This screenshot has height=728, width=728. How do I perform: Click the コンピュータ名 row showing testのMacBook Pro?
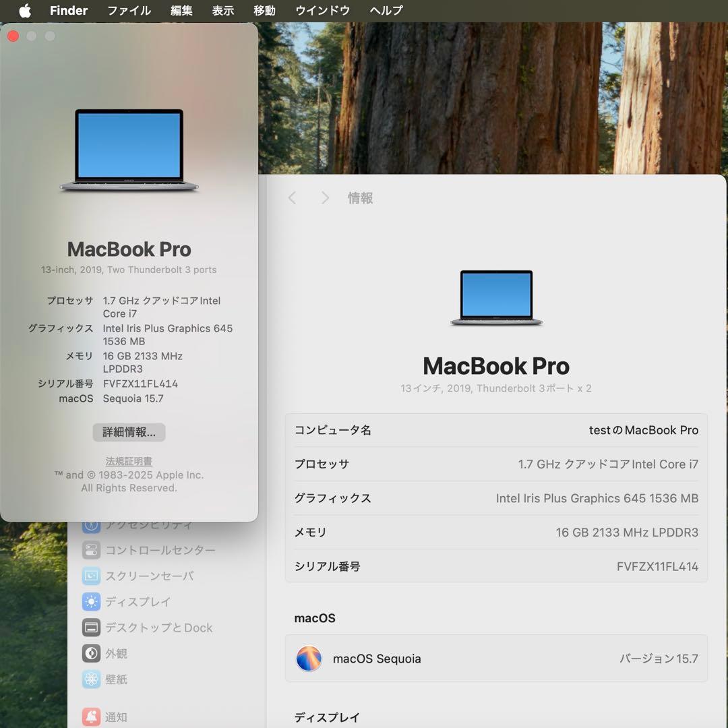(x=496, y=430)
